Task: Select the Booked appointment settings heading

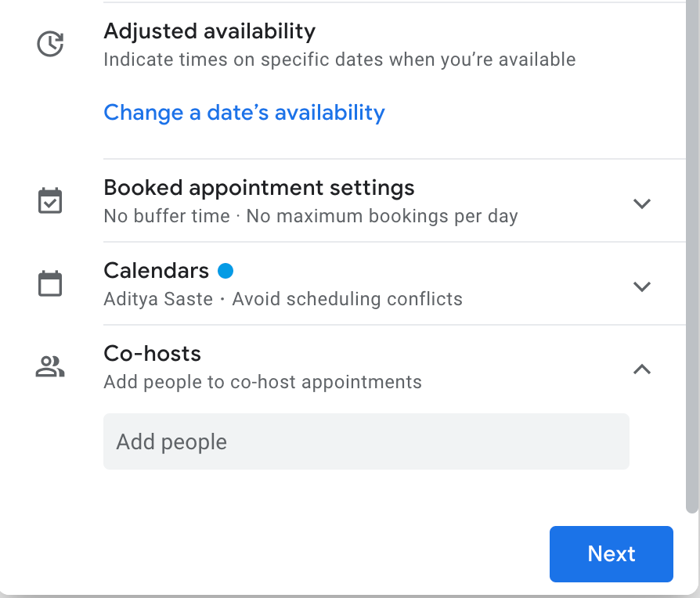Action: coord(259,188)
